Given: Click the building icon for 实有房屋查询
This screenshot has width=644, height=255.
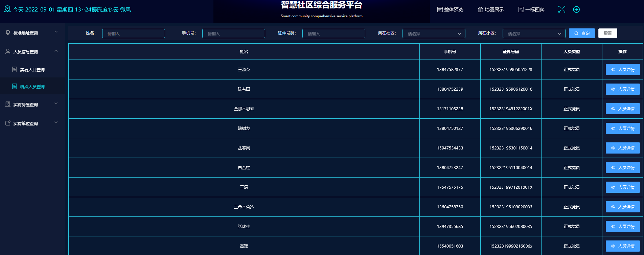Looking at the screenshot, I should [x=8, y=104].
